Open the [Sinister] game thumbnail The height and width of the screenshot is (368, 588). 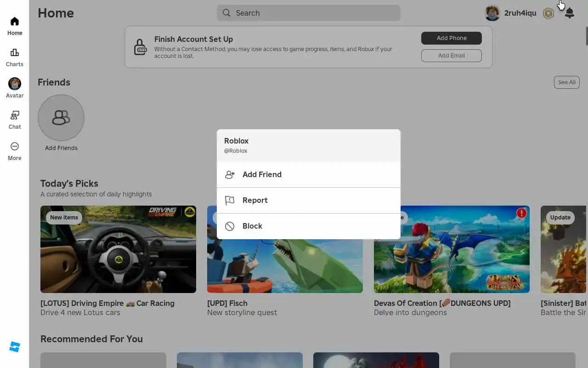pos(564,249)
